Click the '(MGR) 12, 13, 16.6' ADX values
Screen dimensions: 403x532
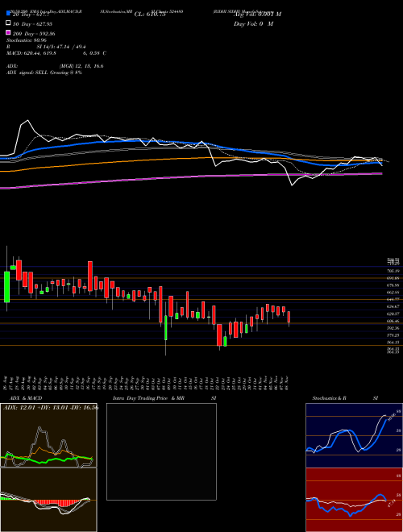(81, 66)
